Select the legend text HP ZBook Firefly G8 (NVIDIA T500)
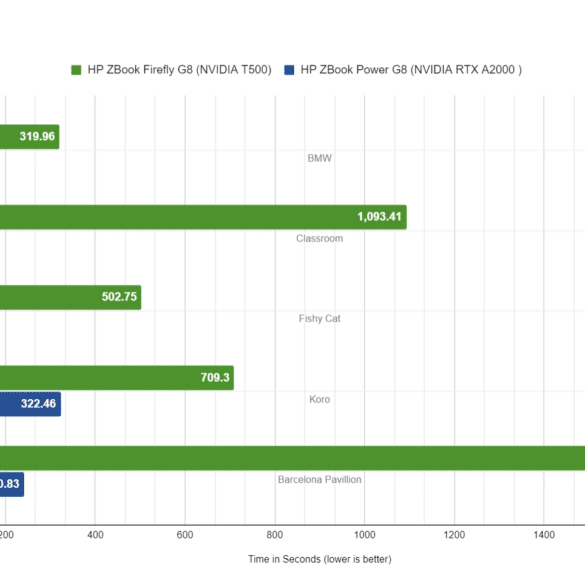The image size is (585, 585). pyautogui.click(x=179, y=70)
